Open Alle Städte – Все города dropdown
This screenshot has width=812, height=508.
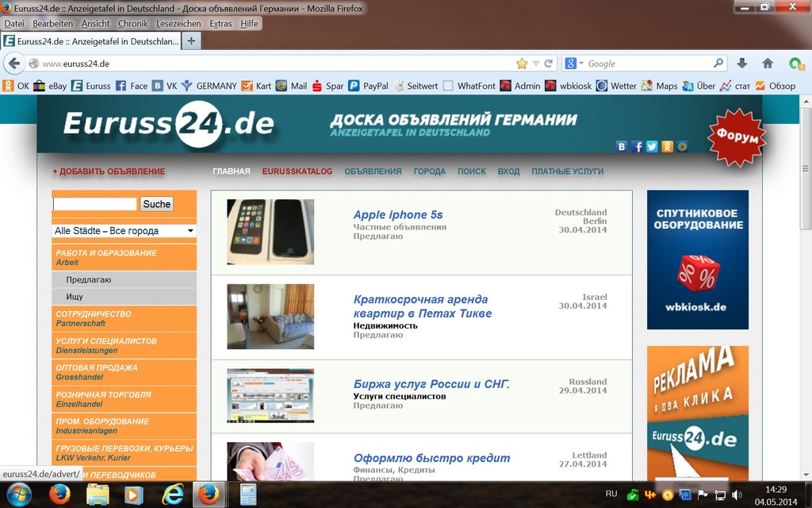click(x=124, y=231)
